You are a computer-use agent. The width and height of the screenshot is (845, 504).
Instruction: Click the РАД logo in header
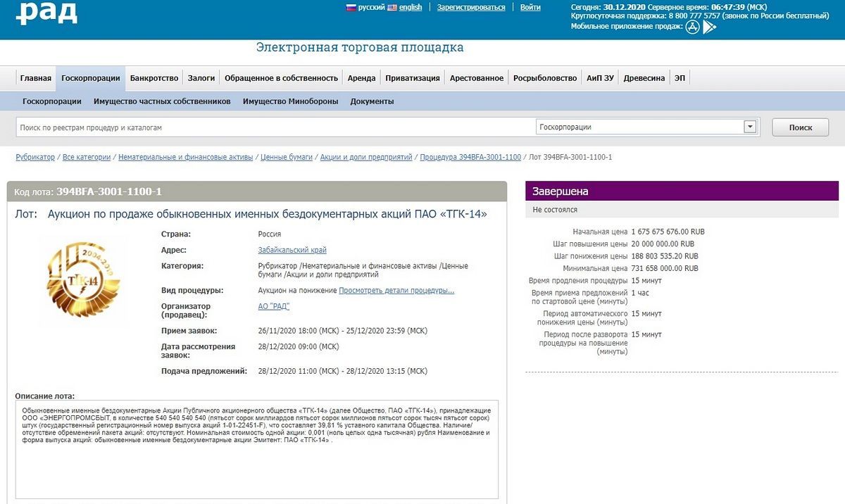click(46, 13)
